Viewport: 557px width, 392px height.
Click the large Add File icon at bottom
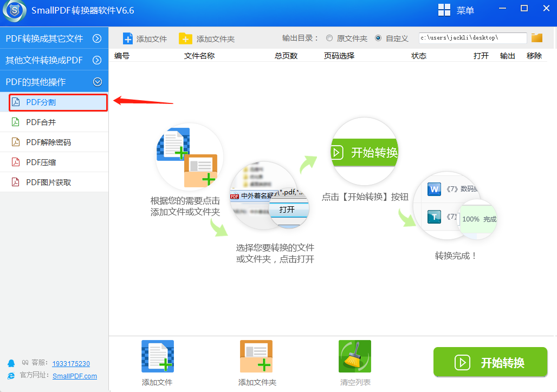click(157, 356)
